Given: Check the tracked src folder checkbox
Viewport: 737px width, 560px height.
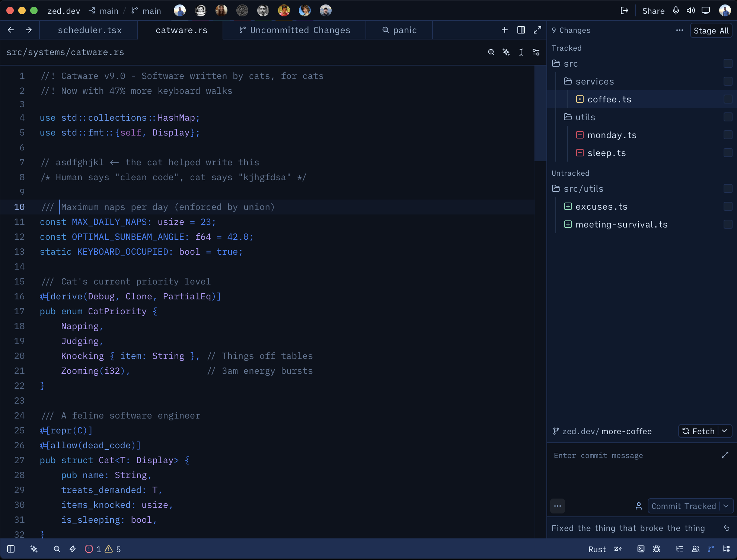Looking at the screenshot, I should coord(728,63).
